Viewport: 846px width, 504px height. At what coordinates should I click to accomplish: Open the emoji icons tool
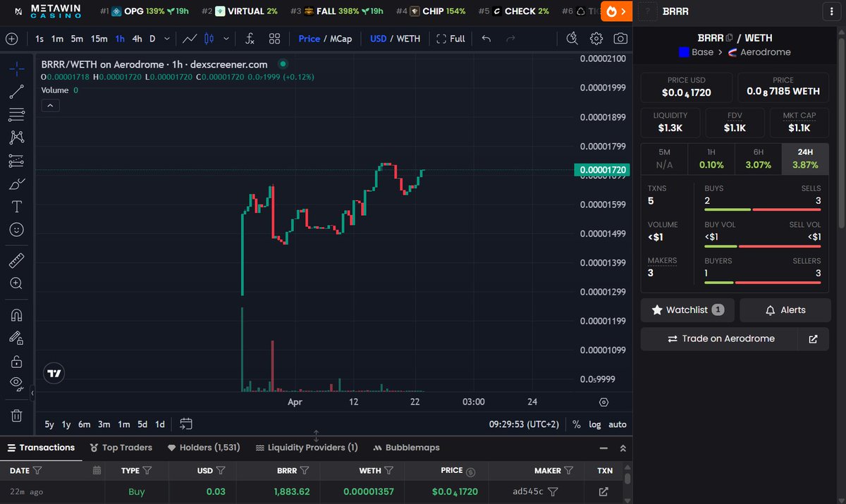click(17, 230)
